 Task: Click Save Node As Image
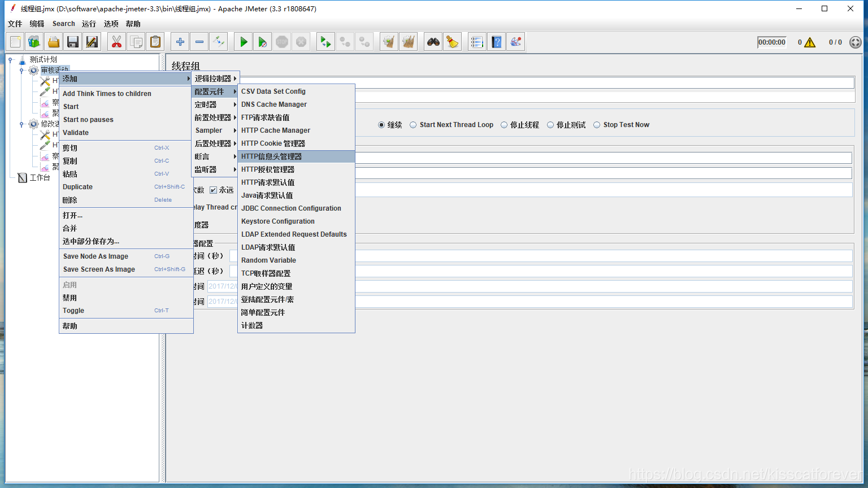tap(126, 256)
